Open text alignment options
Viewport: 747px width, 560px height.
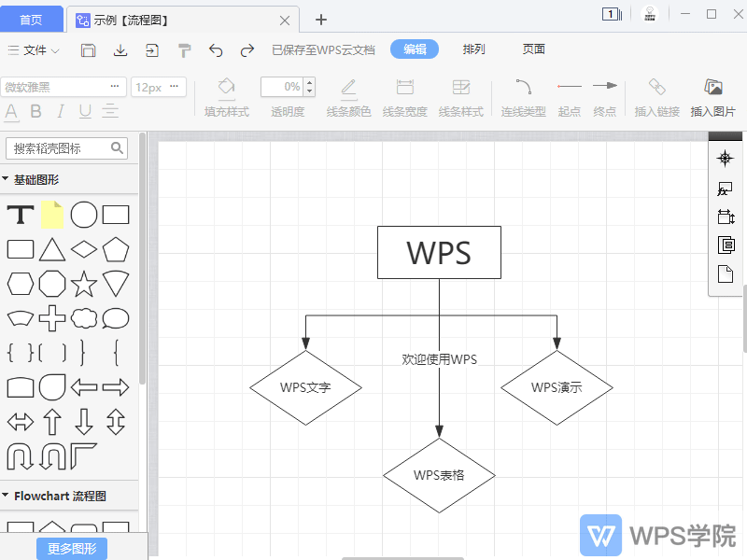[x=110, y=111]
